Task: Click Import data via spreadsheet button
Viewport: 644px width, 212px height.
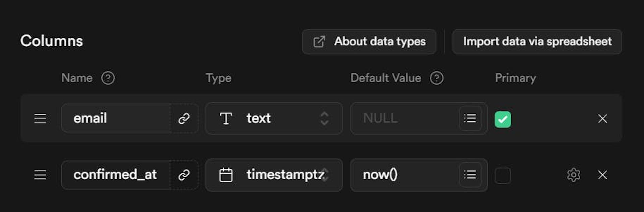Action: click(x=537, y=42)
